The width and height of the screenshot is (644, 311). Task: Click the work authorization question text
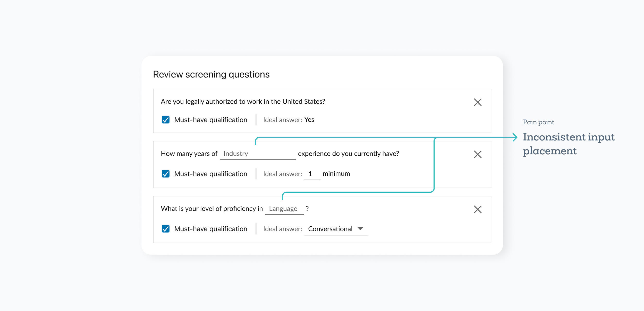243,101
